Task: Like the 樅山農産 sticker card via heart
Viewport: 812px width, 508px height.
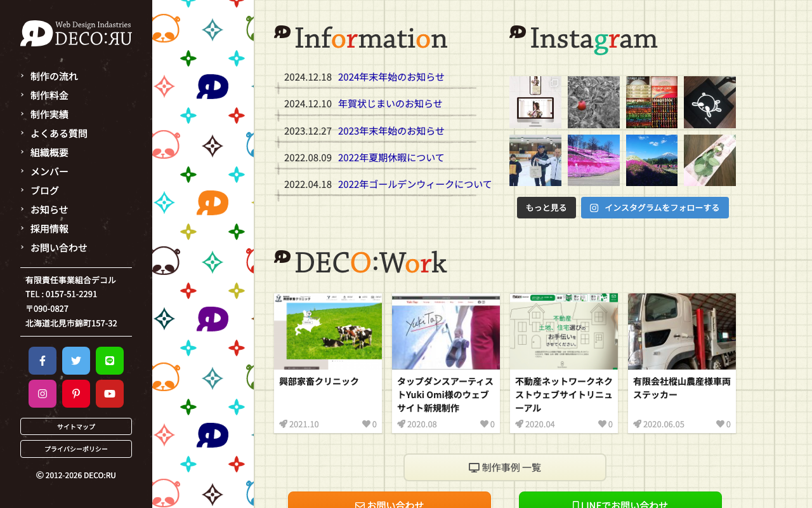Action: [720, 424]
